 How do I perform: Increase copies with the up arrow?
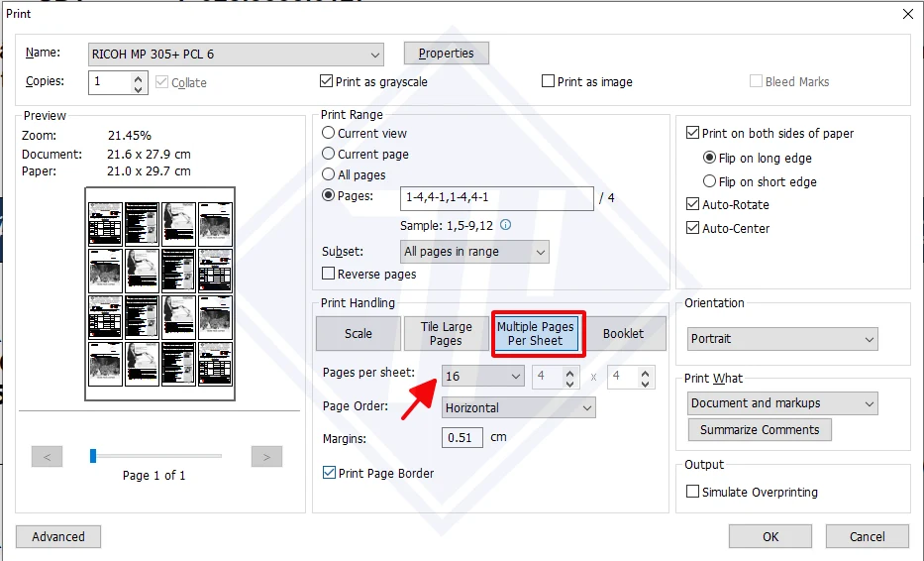[138, 78]
